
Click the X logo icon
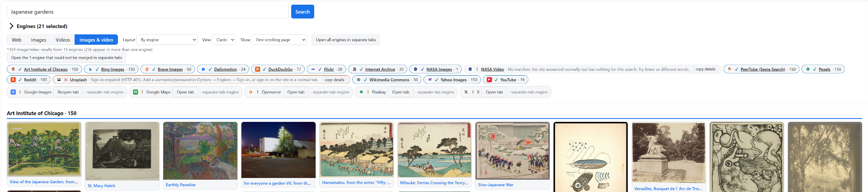pyautogui.click(x=466, y=92)
